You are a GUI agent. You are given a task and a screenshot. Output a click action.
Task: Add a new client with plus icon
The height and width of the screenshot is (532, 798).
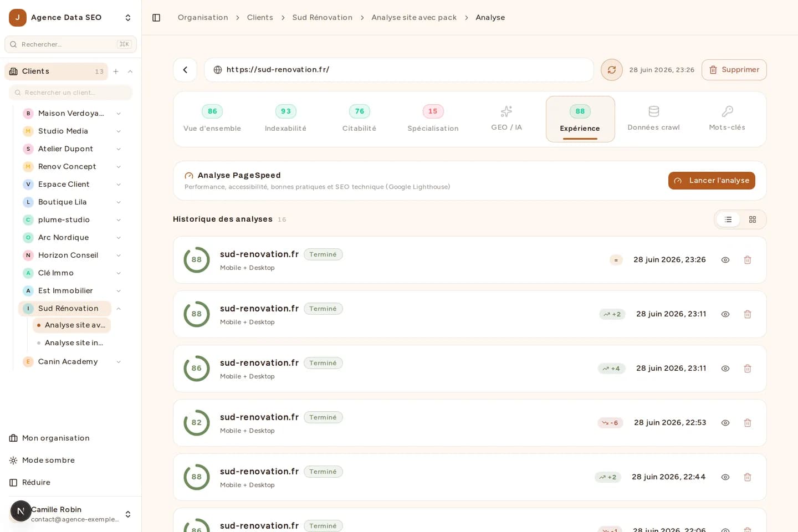[116, 71]
